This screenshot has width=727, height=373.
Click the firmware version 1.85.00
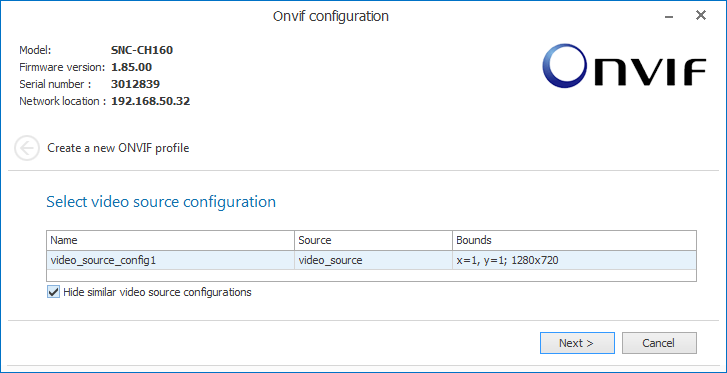[x=131, y=67]
